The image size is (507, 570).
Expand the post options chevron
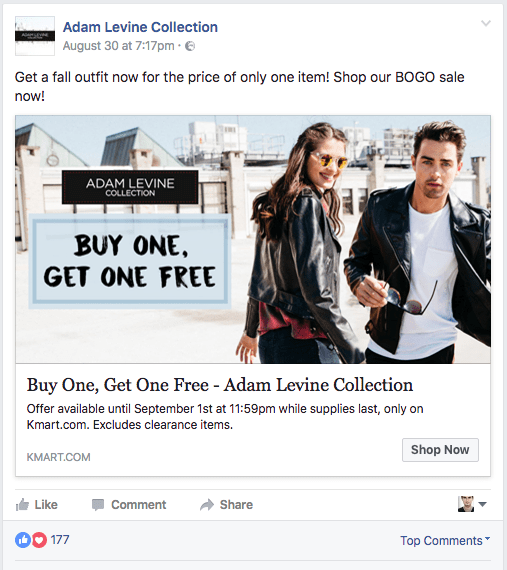click(x=486, y=24)
